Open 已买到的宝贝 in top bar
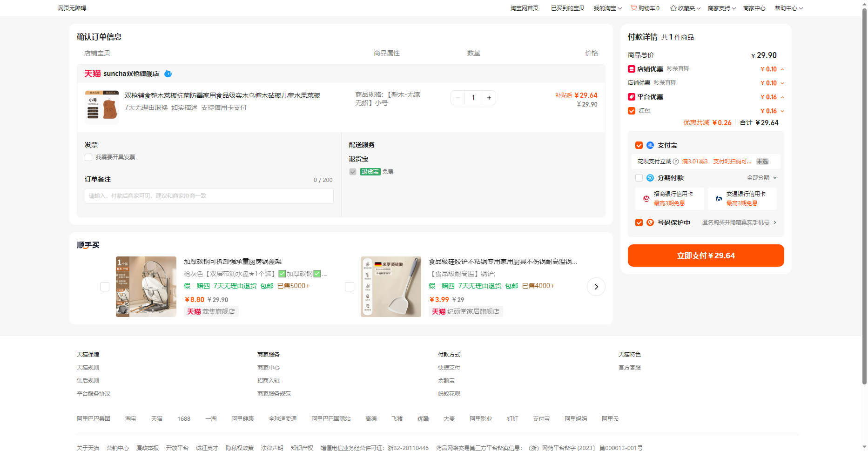 click(x=568, y=8)
